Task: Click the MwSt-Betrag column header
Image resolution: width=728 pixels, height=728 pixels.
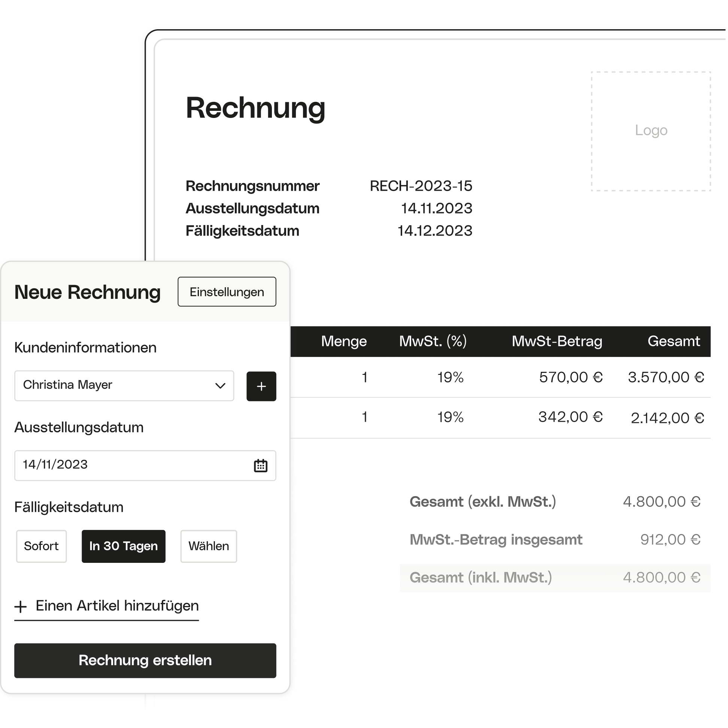Action: click(557, 341)
